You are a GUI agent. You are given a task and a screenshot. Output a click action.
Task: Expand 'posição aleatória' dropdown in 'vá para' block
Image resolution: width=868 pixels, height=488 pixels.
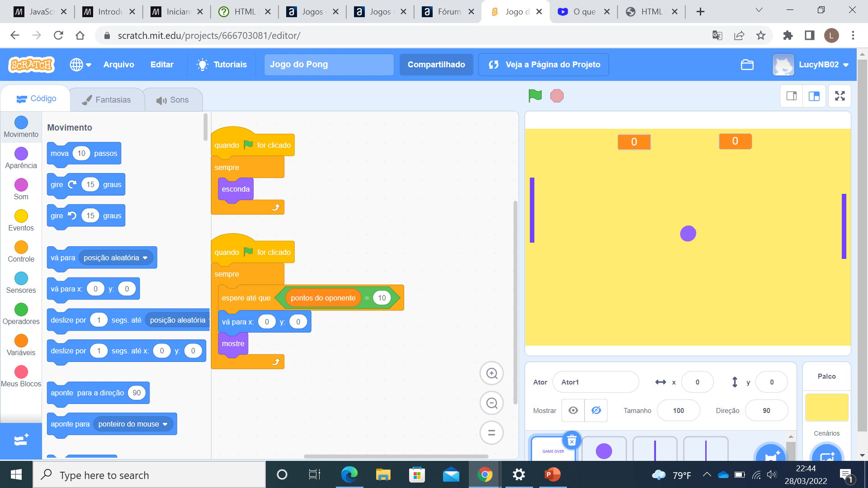(116, 258)
